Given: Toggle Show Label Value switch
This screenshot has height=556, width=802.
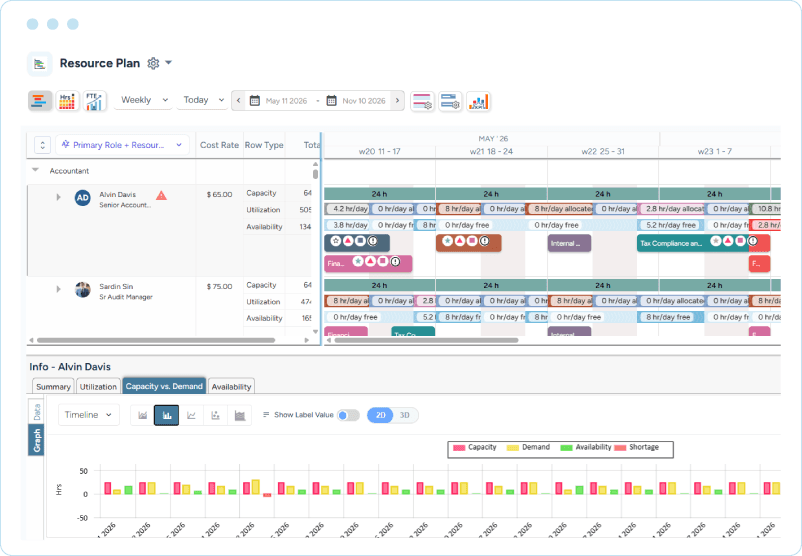Looking at the screenshot, I should [x=348, y=415].
